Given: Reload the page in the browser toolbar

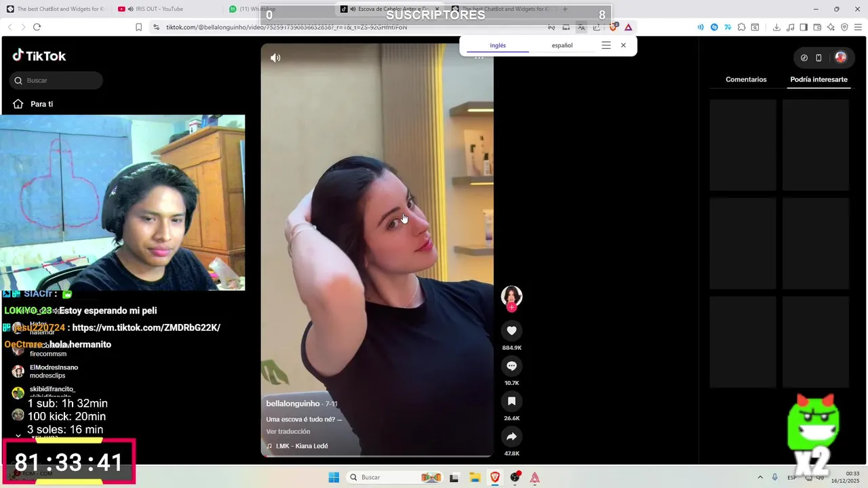Looking at the screenshot, I should (37, 27).
